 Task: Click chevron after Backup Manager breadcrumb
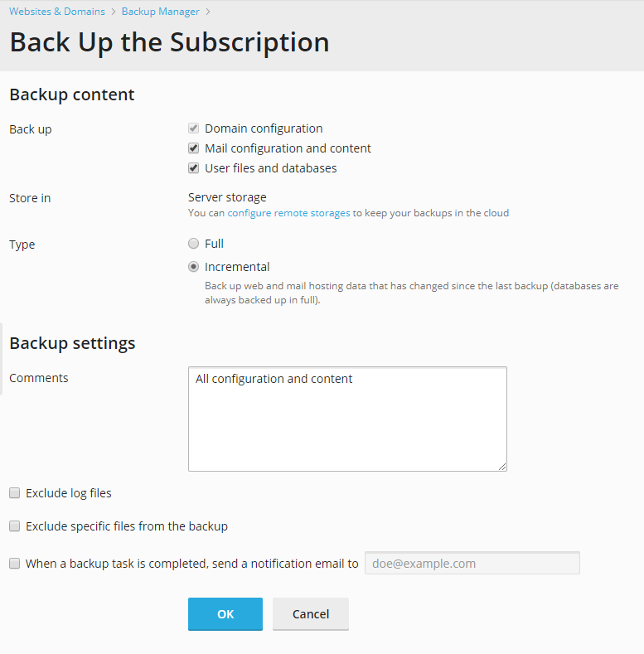coord(207,12)
